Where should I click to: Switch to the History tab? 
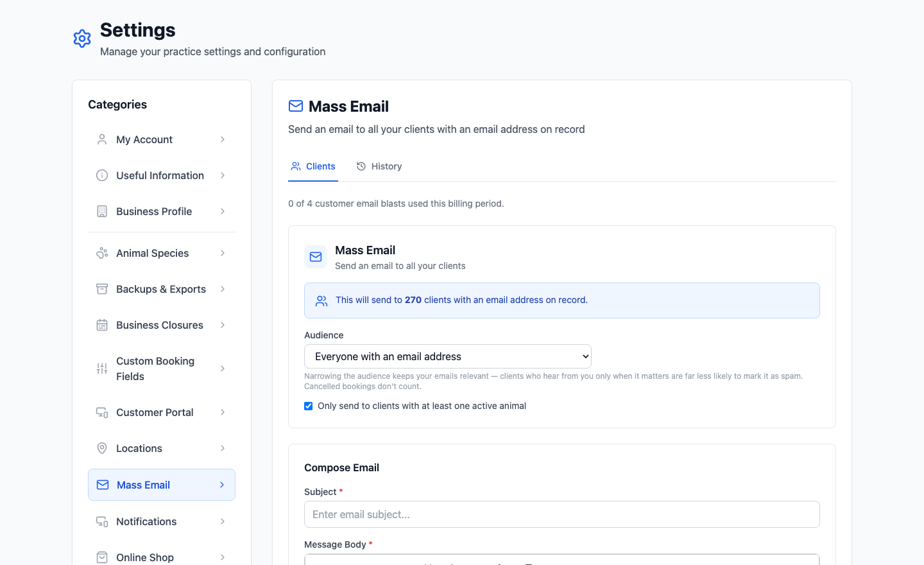point(379,166)
